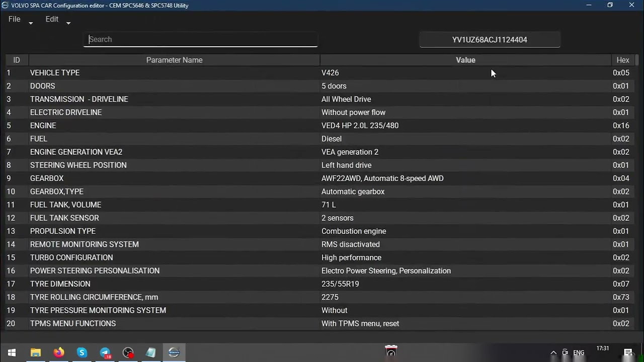Click the 71 L value
Screen dimensions: 644x362
tap(329, 205)
